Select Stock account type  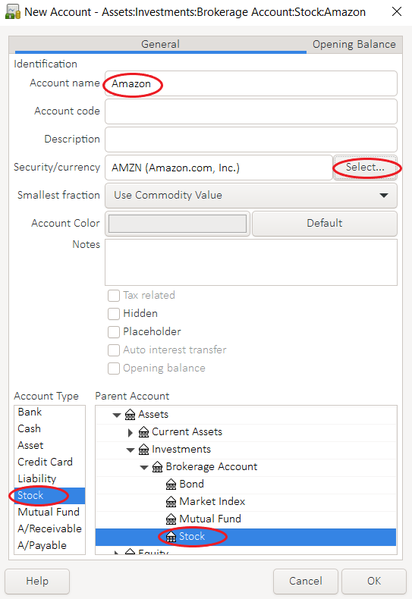(x=50, y=496)
